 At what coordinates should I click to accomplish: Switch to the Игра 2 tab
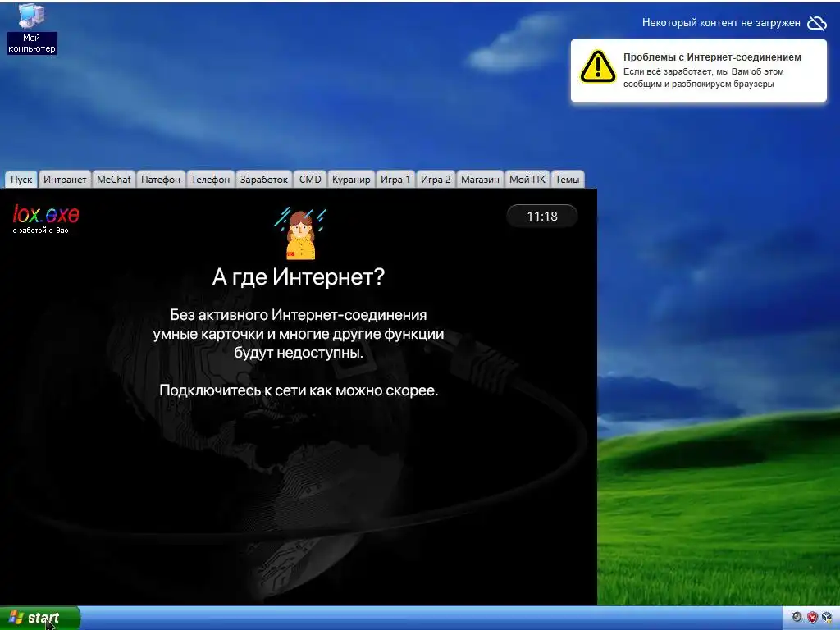436,180
